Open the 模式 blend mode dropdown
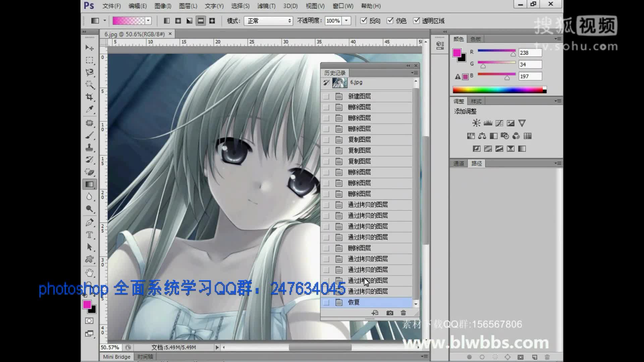This screenshot has height=362, width=644. tap(268, 21)
